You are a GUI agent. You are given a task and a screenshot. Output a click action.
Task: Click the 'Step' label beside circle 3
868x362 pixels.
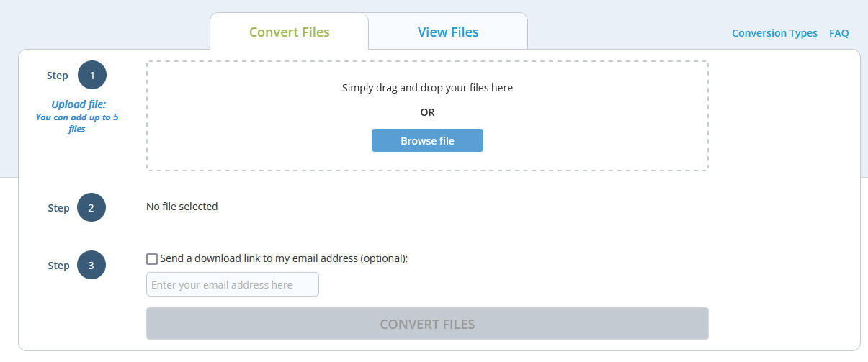click(58, 266)
